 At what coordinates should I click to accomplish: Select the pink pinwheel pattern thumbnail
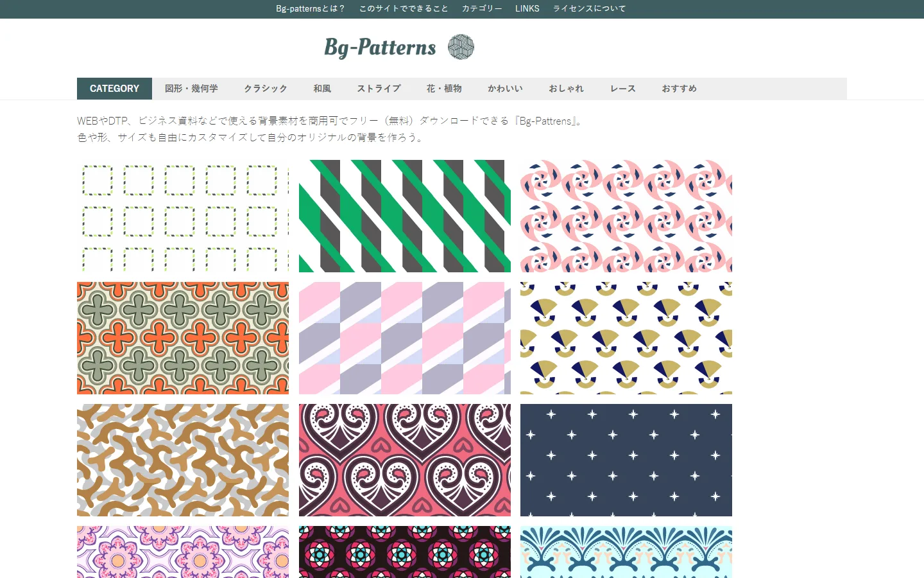pos(626,216)
